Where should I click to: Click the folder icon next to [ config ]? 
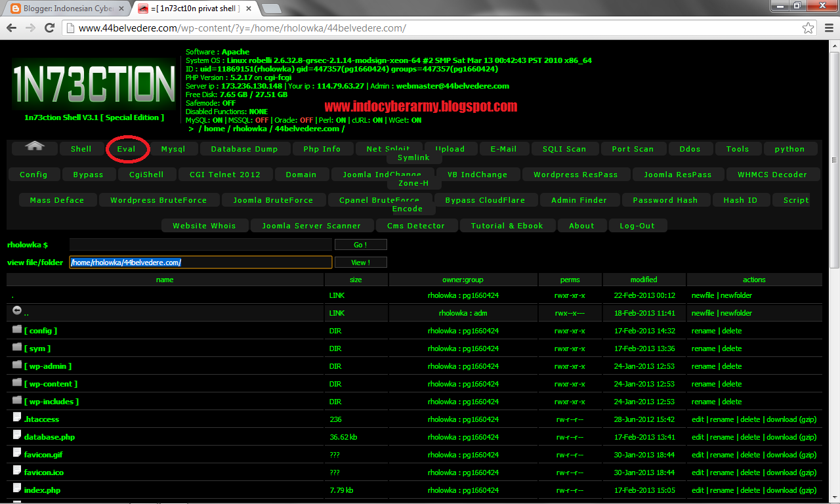(17, 329)
